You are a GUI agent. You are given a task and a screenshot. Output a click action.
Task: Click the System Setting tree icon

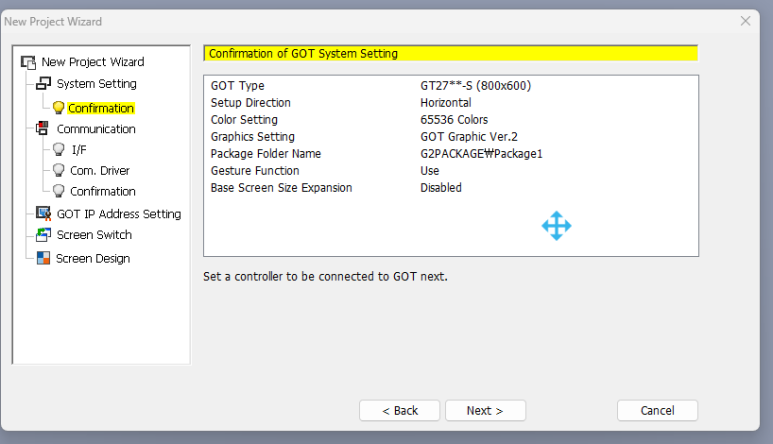tap(43, 84)
